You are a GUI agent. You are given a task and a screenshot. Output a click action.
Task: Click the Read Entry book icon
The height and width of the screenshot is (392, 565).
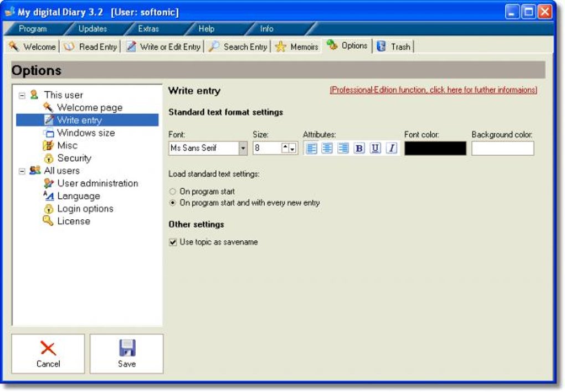(x=69, y=47)
